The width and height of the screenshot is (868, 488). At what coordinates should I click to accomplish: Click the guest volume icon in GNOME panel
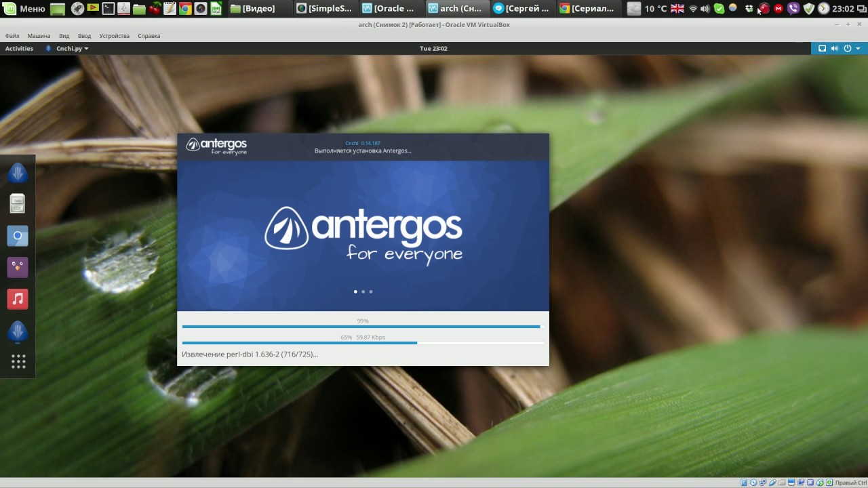pyautogui.click(x=834, y=48)
